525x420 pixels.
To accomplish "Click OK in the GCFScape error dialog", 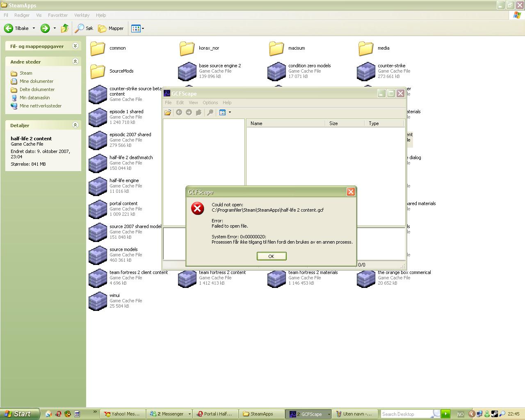I will point(271,256).
